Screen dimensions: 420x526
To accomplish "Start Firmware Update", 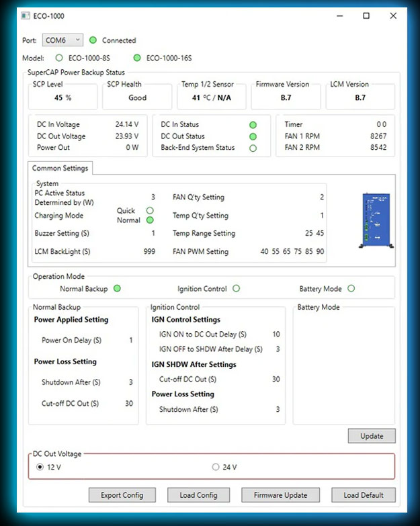I will [280, 495].
